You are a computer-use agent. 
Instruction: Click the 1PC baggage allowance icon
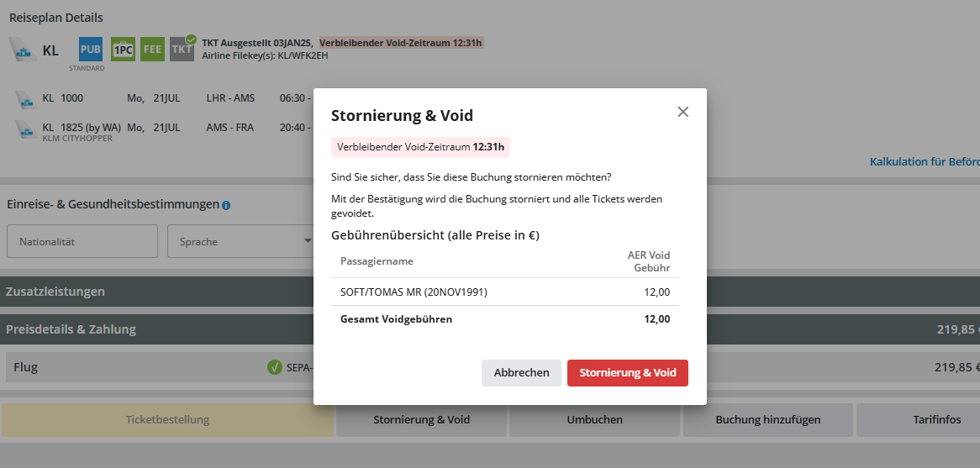pyautogui.click(x=123, y=49)
